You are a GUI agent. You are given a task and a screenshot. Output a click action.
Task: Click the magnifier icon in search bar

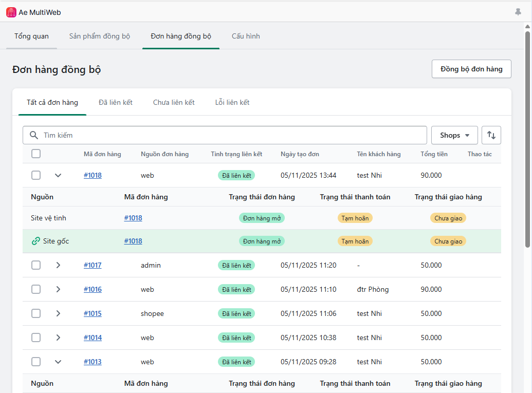[x=34, y=135]
